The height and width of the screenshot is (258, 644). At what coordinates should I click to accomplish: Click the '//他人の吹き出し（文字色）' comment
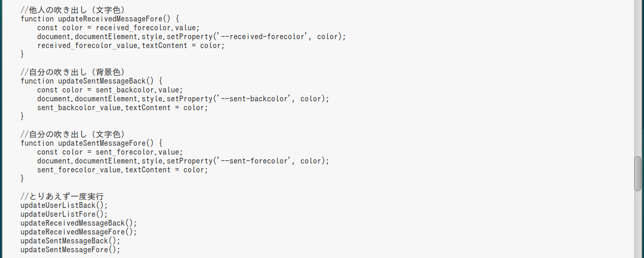point(72,10)
